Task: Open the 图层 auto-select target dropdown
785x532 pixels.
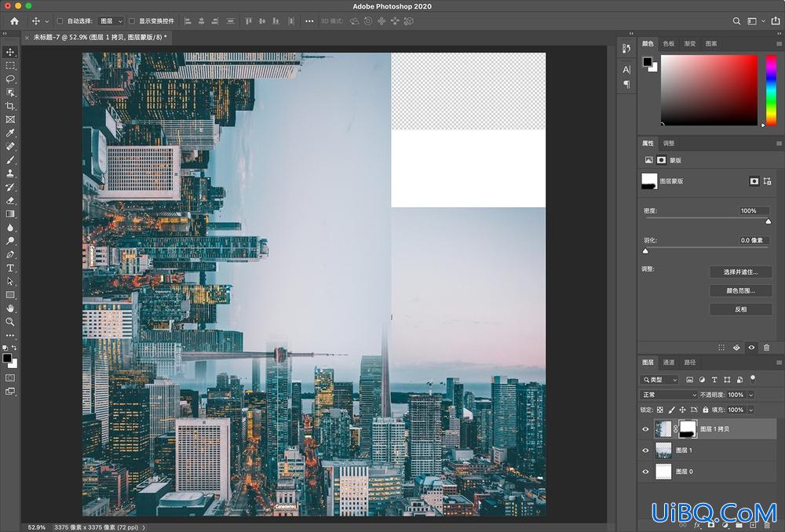Action: tap(111, 21)
